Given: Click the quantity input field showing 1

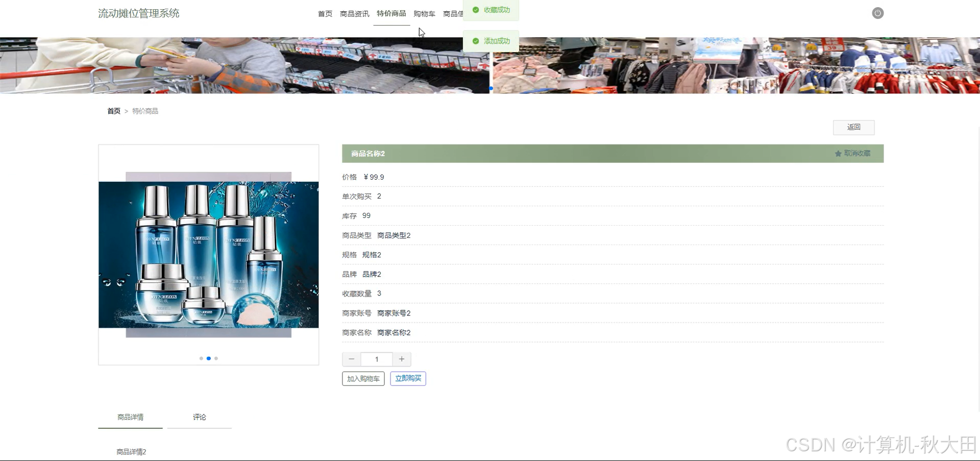Looking at the screenshot, I should pos(377,359).
